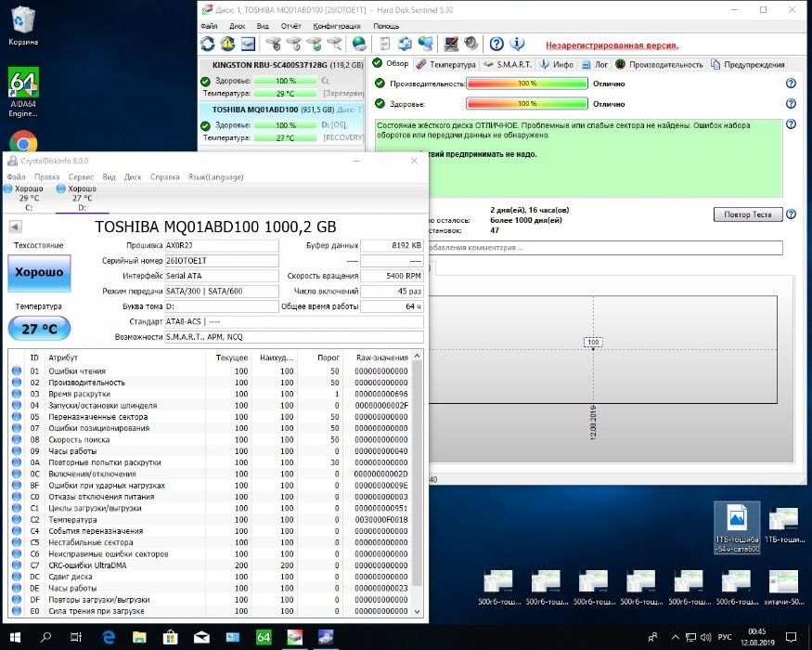
Task: Select the 1ТБ-тошиба-64ч-сата600 desktop file
Action: tap(737, 527)
